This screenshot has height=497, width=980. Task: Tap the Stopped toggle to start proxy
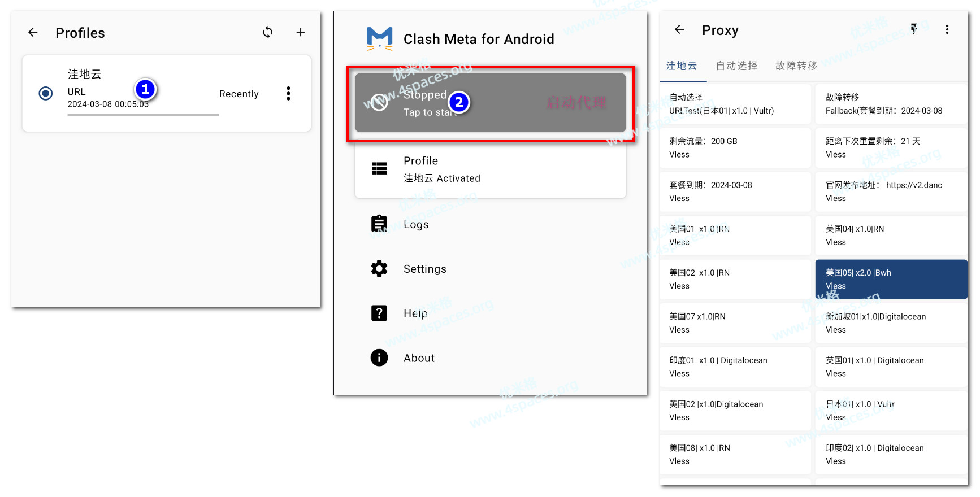[x=490, y=103]
